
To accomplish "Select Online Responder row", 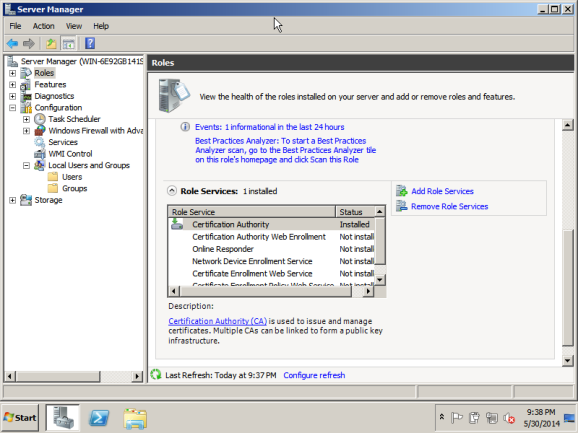I will [271, 249].
